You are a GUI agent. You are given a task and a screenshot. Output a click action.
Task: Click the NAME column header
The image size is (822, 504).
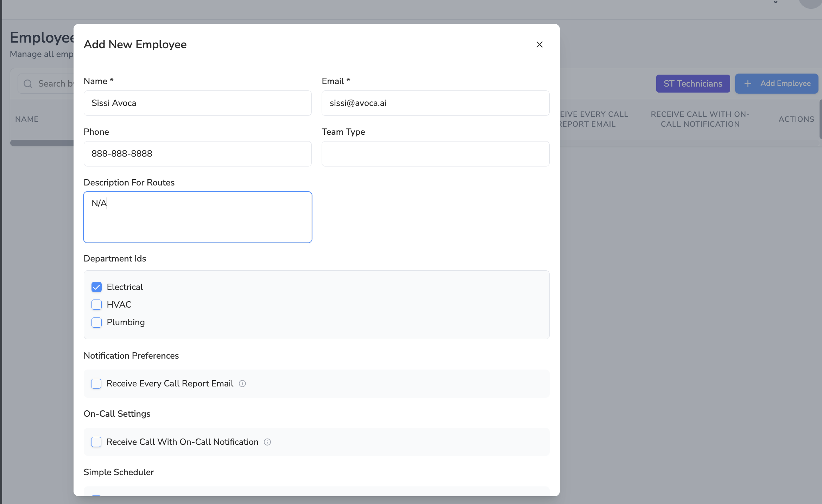point(27,119)
